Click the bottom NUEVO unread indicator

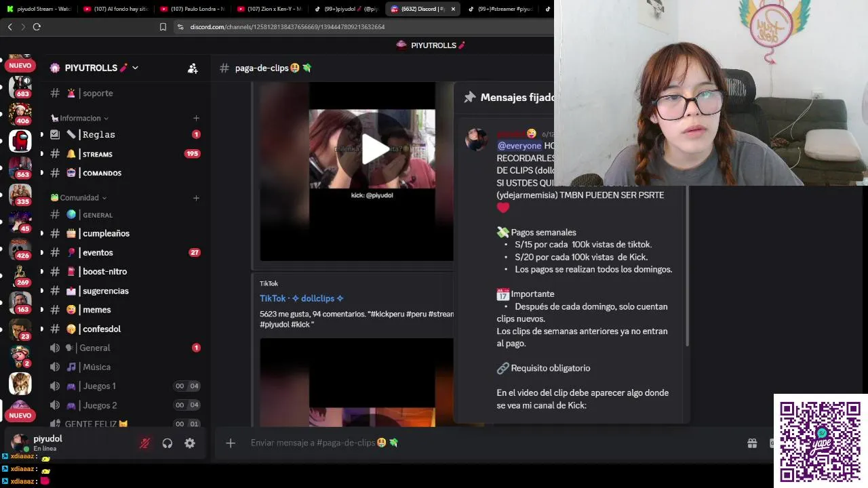point(20,415)
